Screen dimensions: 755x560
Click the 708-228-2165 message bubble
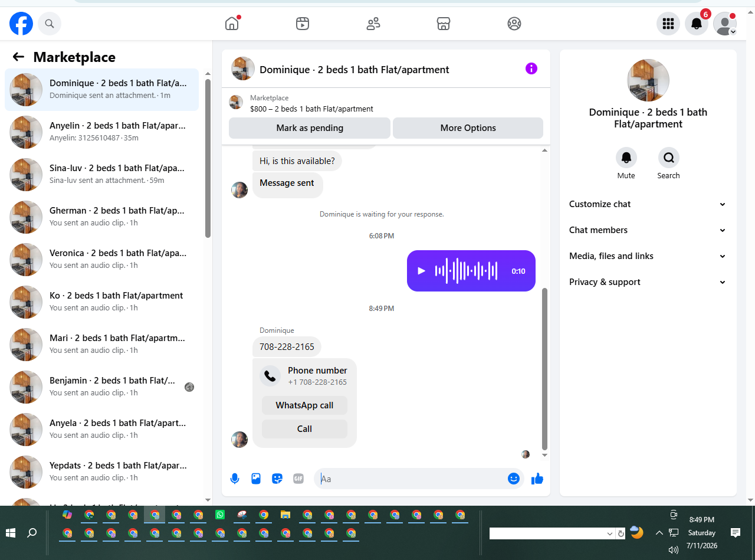(x=287, y=347)
